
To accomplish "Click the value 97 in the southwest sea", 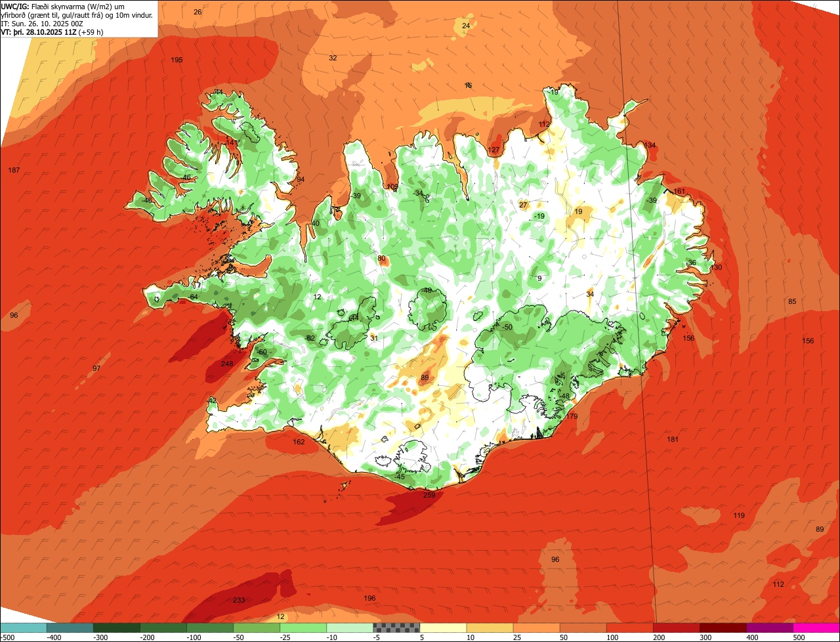I will pyautogui.click(x=96, y=368).
